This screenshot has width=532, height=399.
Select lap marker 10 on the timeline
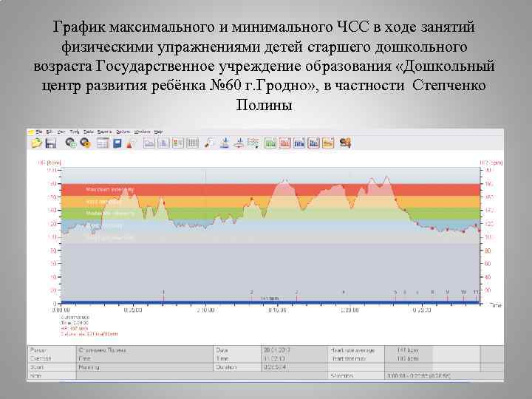point(463,293)
